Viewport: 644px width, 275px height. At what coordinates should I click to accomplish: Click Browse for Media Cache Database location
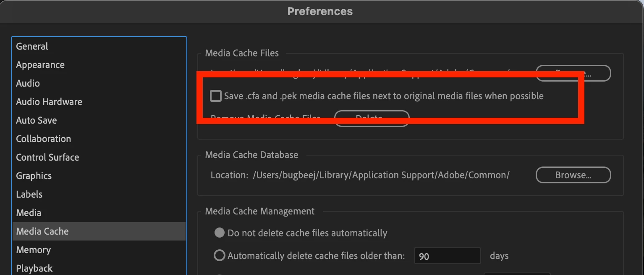[573, 175]
